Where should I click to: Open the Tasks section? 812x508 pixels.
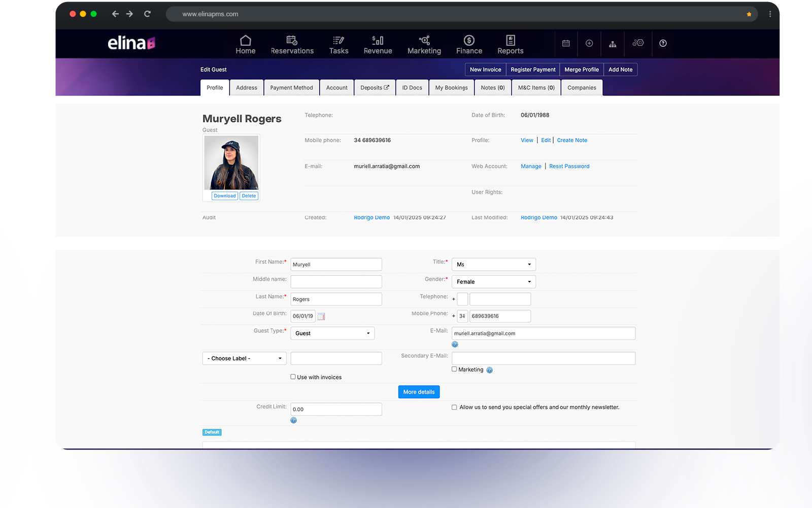coord(339,44)
